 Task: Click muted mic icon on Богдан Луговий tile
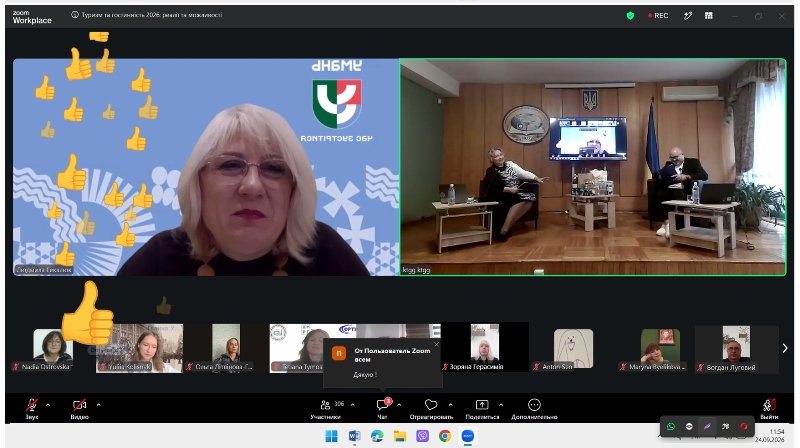[x=701, y=367]
